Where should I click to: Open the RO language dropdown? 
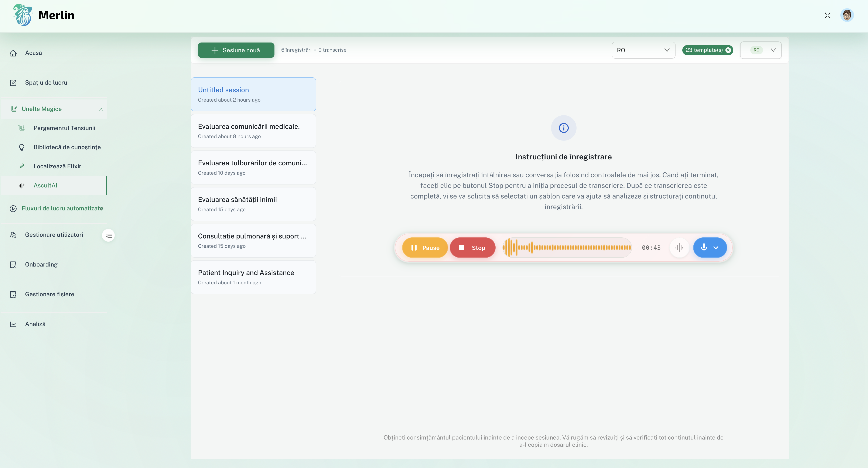[x=643, y=50]
